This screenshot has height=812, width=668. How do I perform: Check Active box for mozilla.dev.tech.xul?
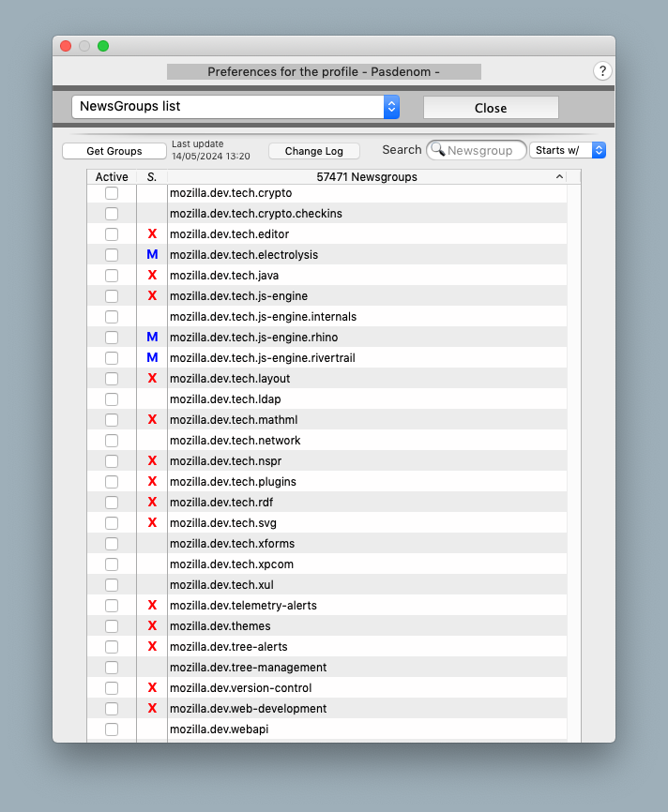[x=112, y=585]
